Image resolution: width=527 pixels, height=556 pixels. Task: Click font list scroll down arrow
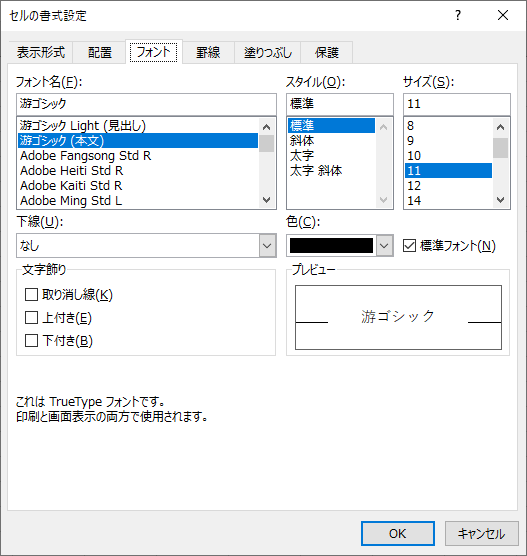tap(266, 200)
